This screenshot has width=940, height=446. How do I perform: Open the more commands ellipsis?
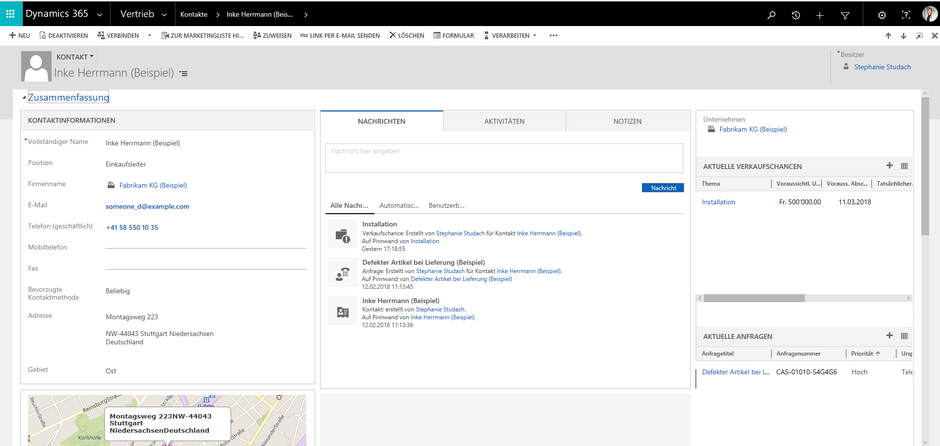coord(553,35)
